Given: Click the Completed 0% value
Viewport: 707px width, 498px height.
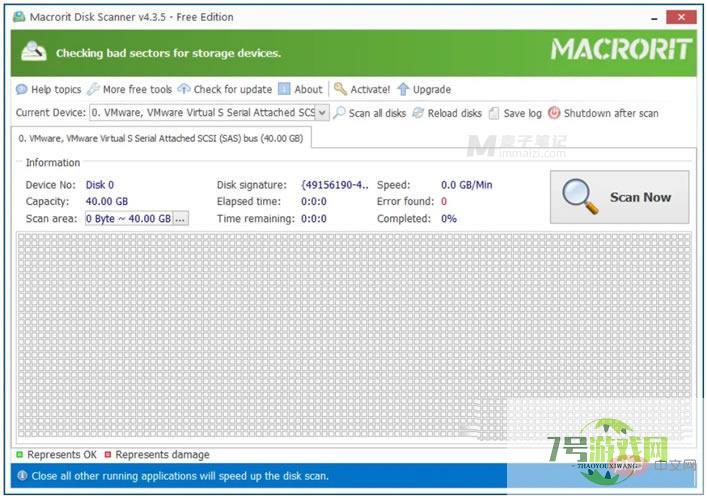Looking at the screenshot, I should (449, 219).
